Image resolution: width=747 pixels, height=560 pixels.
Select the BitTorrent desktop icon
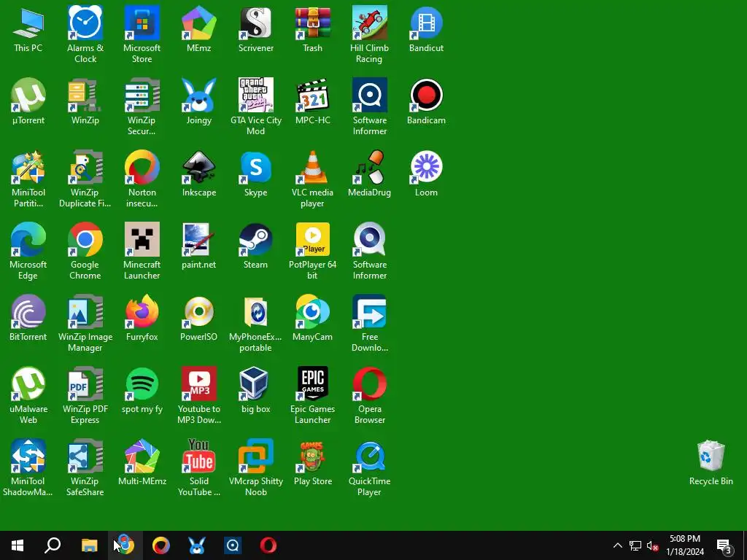pyautogui.click(x=28, y=318)
